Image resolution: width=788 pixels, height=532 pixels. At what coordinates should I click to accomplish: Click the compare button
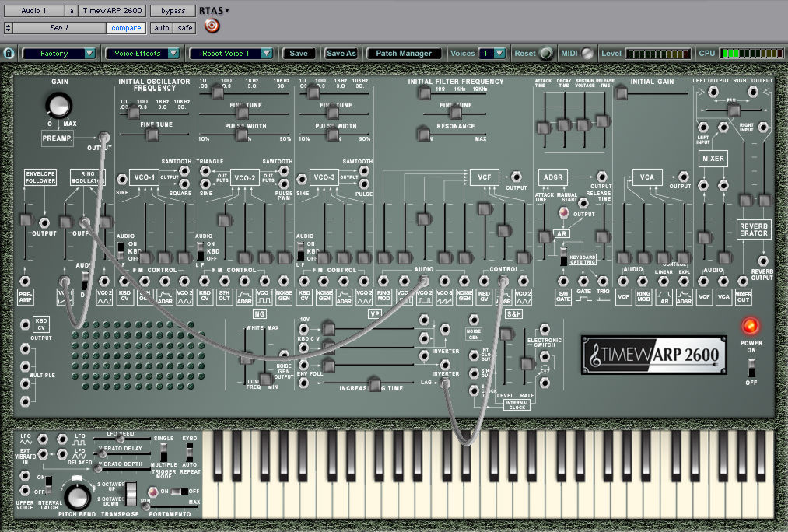(x=126, y=28)
